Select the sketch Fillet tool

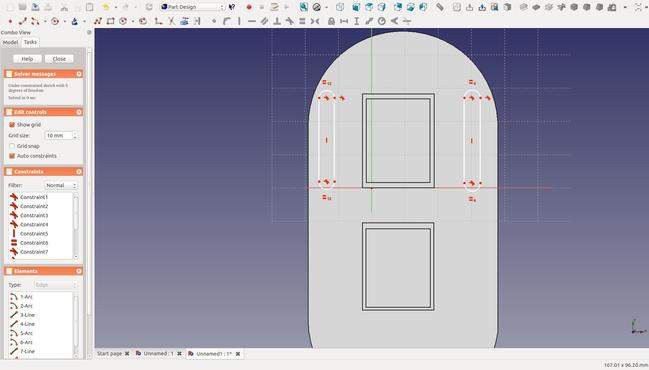159,21
